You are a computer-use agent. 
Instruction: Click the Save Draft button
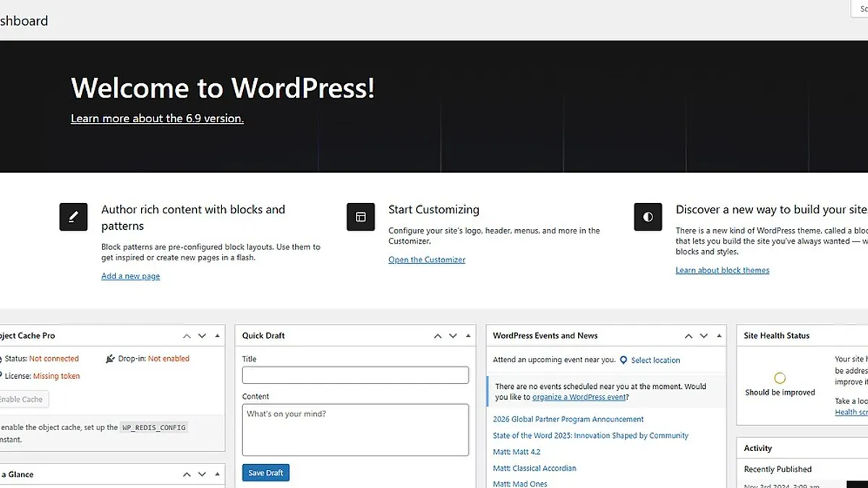265,473
